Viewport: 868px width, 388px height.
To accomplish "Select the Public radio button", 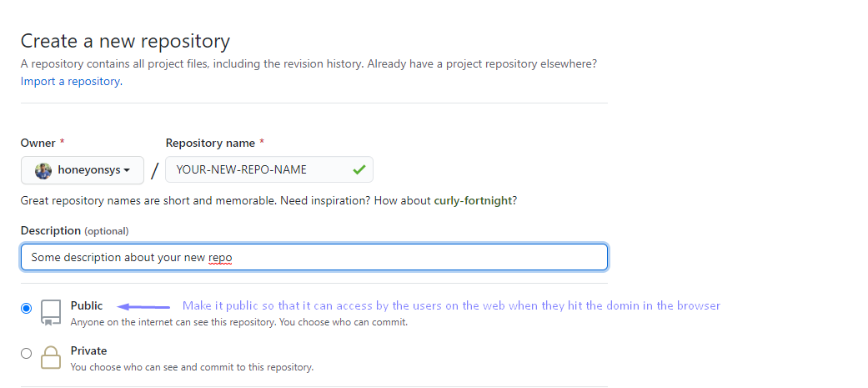I will click(x=26, y=308).
